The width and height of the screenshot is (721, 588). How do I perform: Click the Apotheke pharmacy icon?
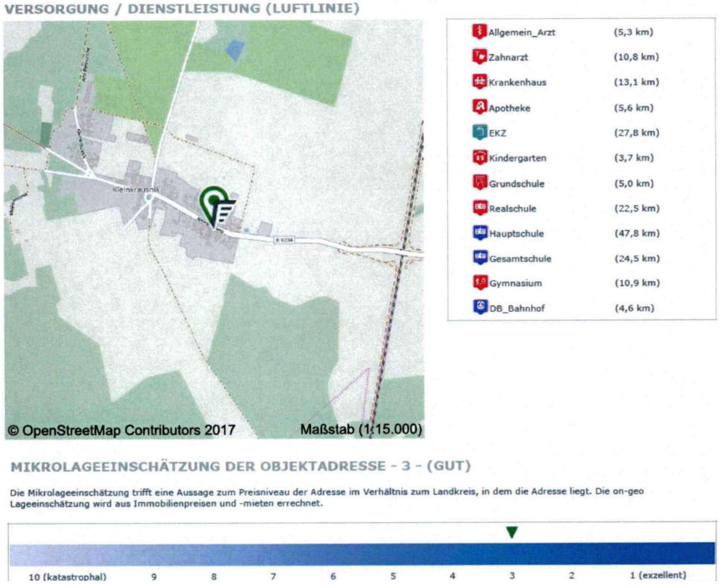479,107
